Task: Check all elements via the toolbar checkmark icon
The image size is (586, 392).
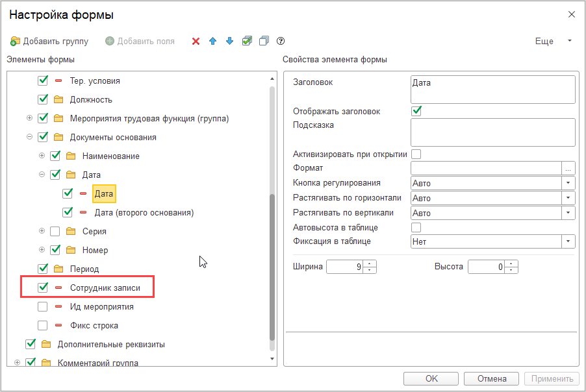Action: (247, 41)
